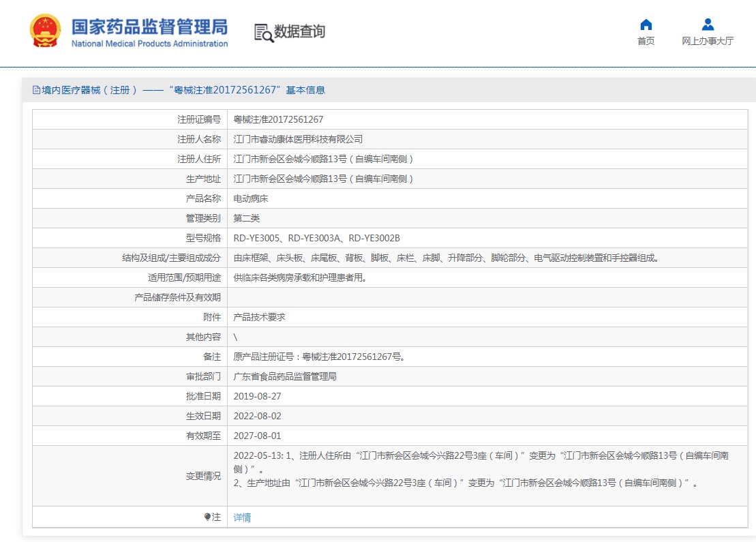This screenshot has height=542, width=756.
Task: Click the 首页 text link
Action: [646, 41]
